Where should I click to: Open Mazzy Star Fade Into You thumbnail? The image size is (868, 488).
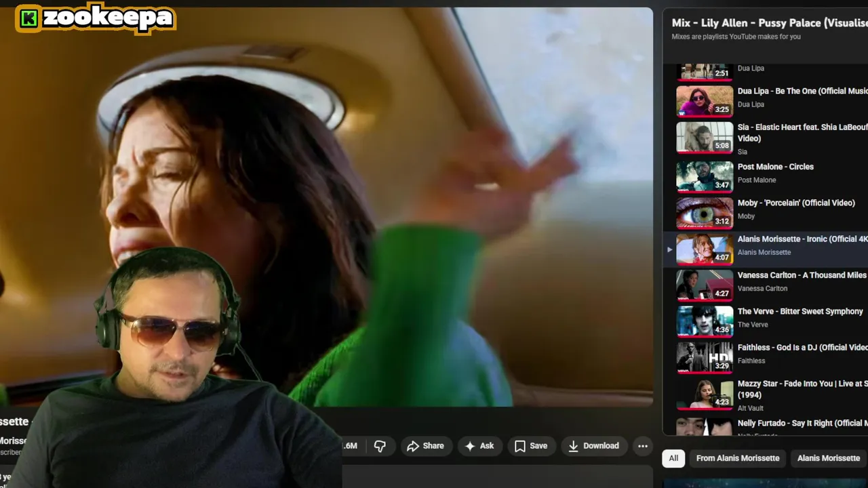(x=705, y=394)
